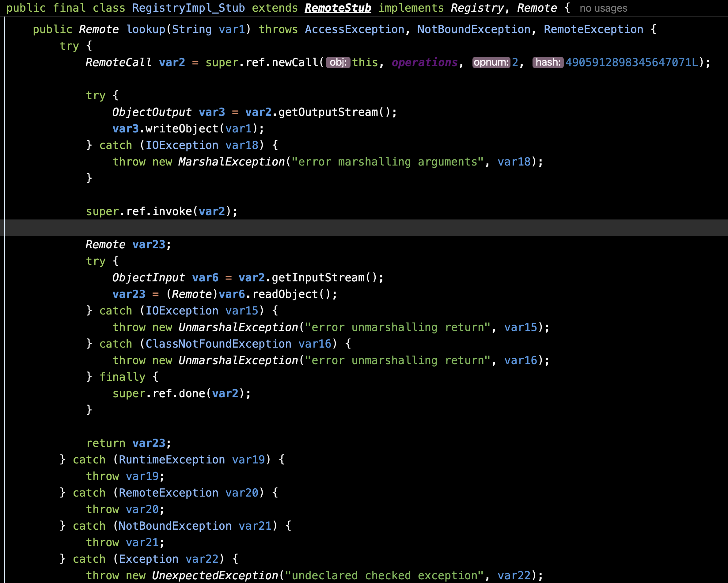The height and width of the screenshot is (583, 728).
Task: Click the done method call
Action: pyautogui.click(x=192, y=394)
